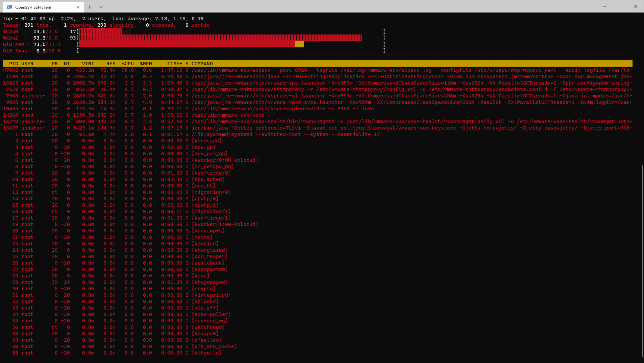The image size is (644, 363).
Task: Open the tab list chevron
Action: pyautogui.click(x=101, y=7)
